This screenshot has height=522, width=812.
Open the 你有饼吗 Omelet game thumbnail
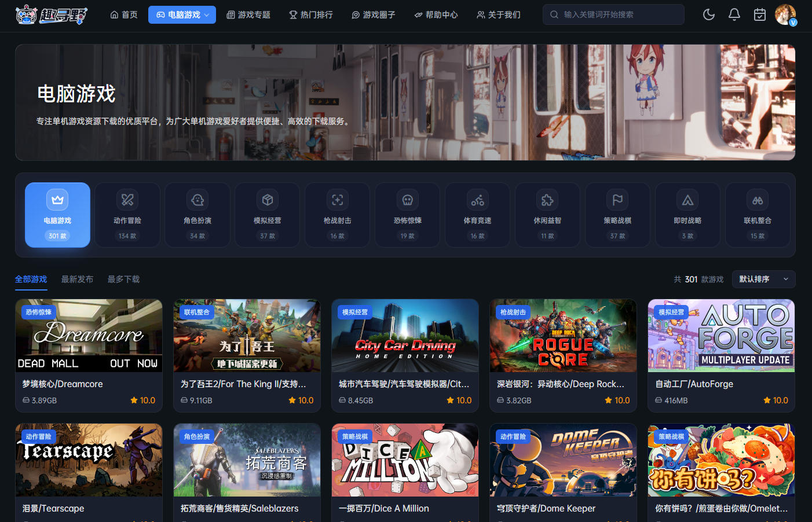(x=721, y=460)
